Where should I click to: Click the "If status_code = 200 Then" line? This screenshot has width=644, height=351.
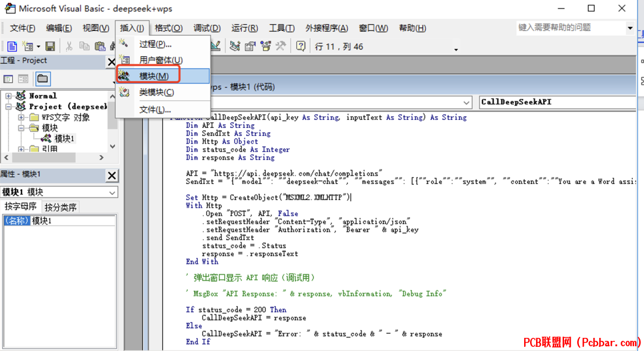pos(236,310)
